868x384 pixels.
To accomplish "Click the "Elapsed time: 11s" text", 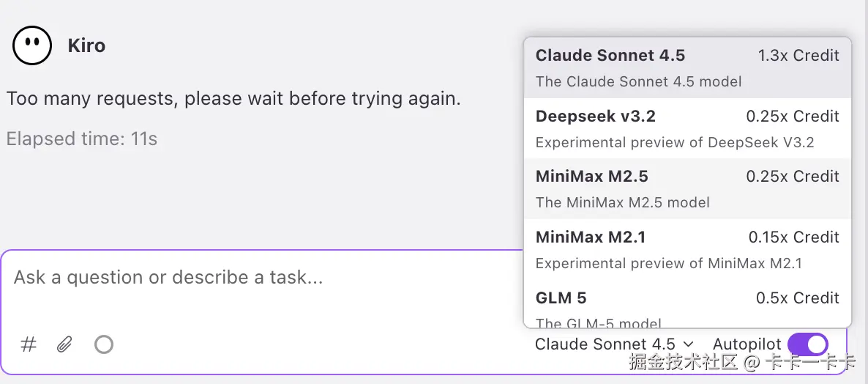I will (82, 139).
